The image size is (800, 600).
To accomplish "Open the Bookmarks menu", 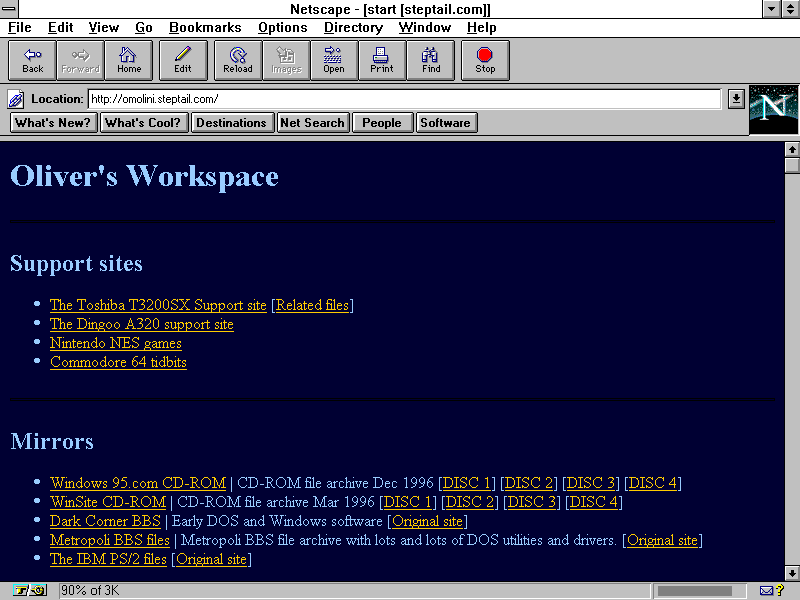I will tap(205, 28).
